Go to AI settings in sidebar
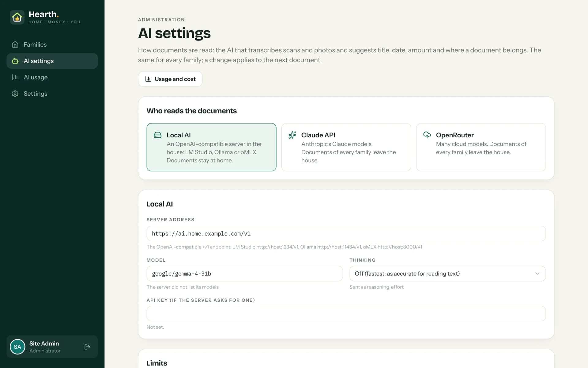588x368 pixels. click(52, 61)
